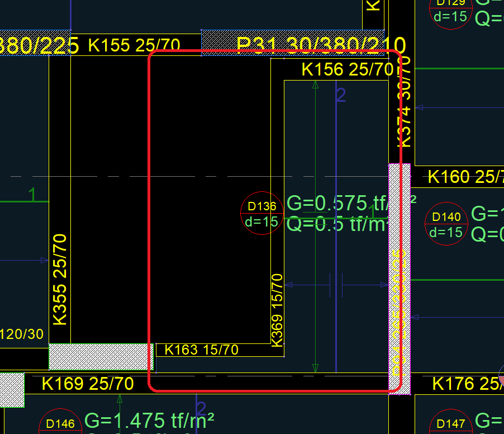Image resolution: width=504 pixels, height=434 pixels.
Task: Select the D146 slab tag text
Action: 60,424
